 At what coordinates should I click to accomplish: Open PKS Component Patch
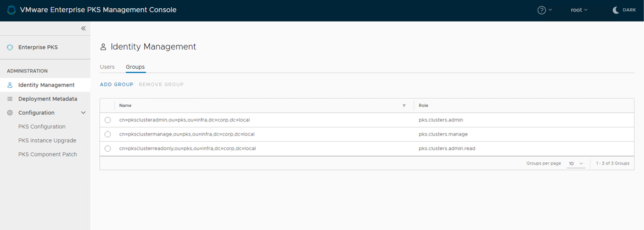pyautogui.click(x=48, y=154)
